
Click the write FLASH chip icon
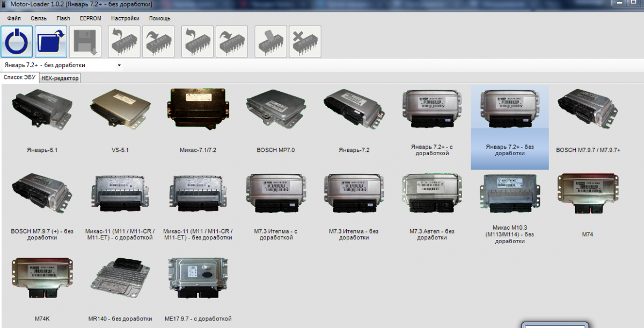coord(158,41)
